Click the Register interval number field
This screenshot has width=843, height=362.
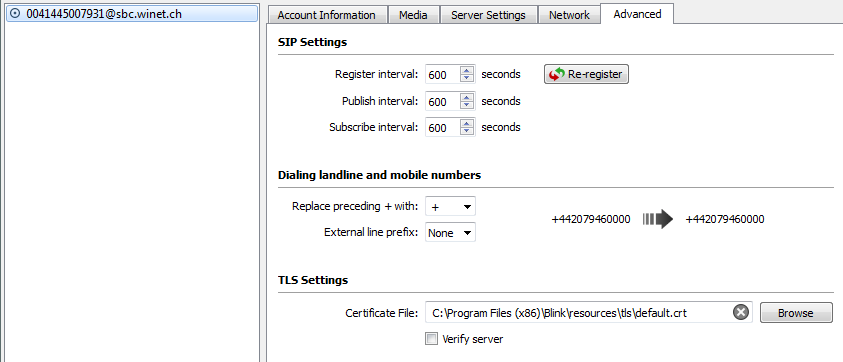(442, 75)
